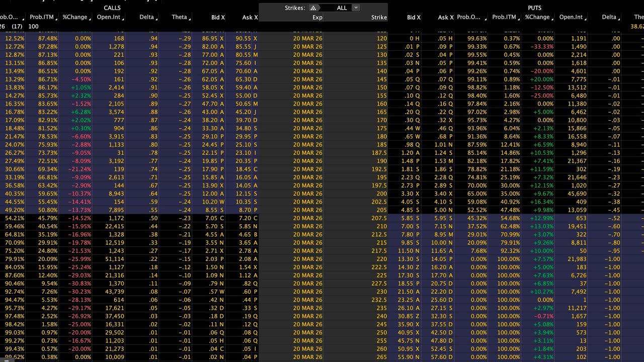Click the calls Ask X column header
644x362 pixels.
(x=250, y=18)
